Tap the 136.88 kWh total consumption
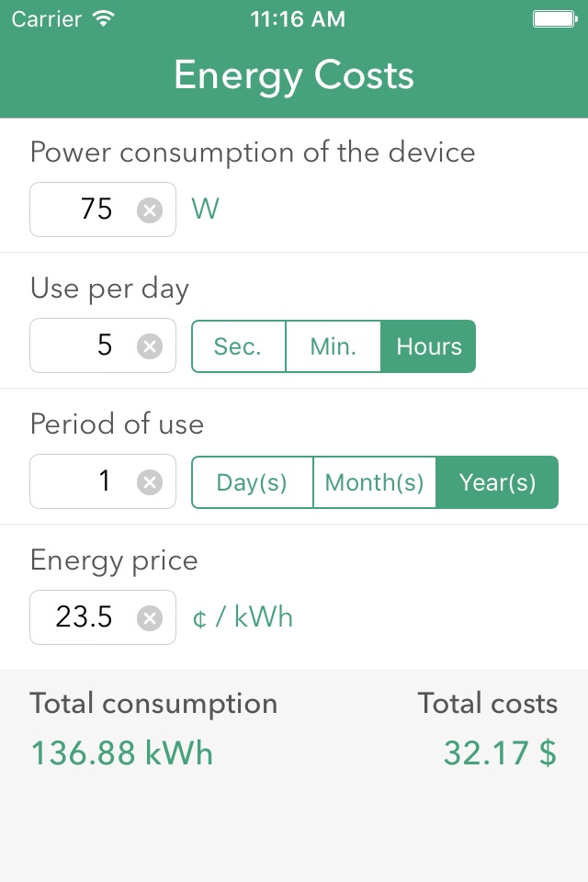The height and width of the screenshot is (882, 588). [x=122, y=752]
